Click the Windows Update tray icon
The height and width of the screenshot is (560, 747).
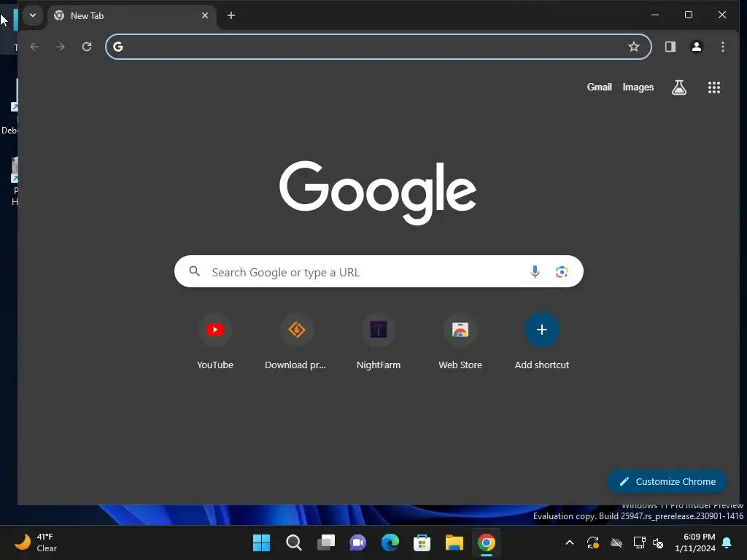coord(593,542)
